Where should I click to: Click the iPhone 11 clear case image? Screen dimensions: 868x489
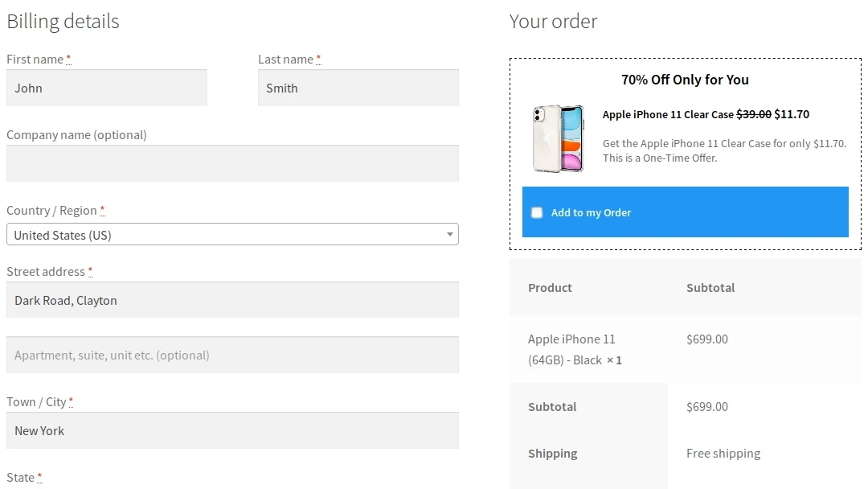pos(559,138)
